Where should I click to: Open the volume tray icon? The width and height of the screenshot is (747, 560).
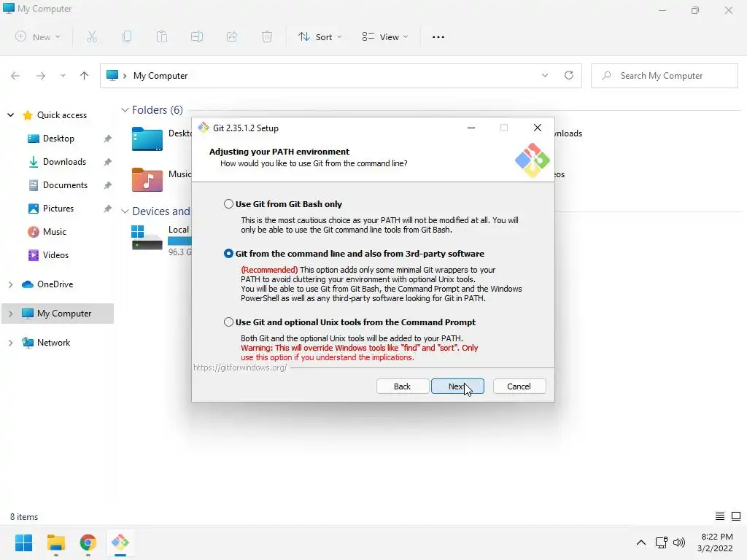coord(679,542)
